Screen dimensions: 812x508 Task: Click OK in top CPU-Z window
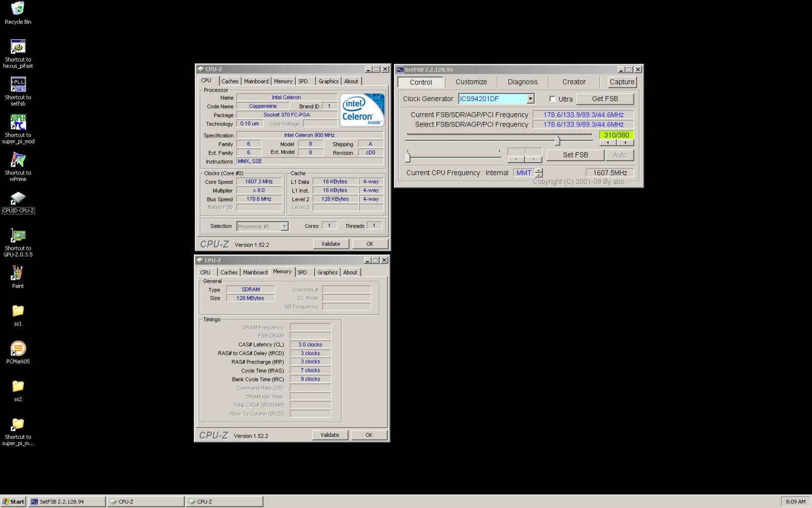pos(370,244)
